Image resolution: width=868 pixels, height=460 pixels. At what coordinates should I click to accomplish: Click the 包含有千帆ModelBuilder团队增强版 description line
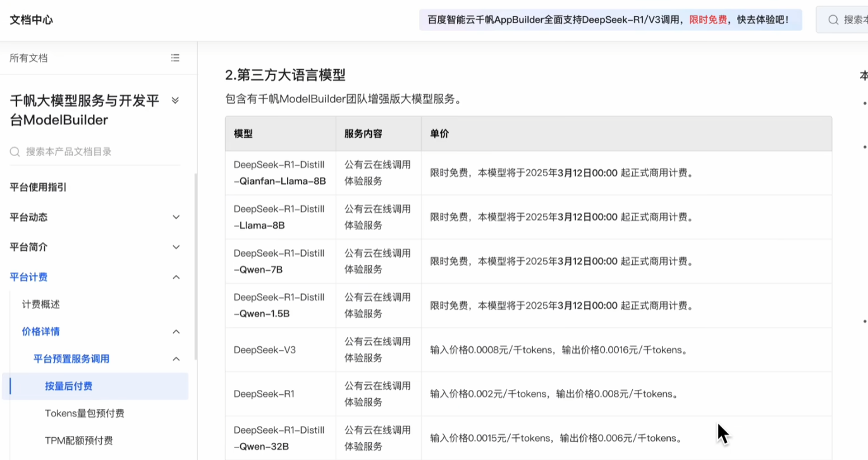(345, 99)
